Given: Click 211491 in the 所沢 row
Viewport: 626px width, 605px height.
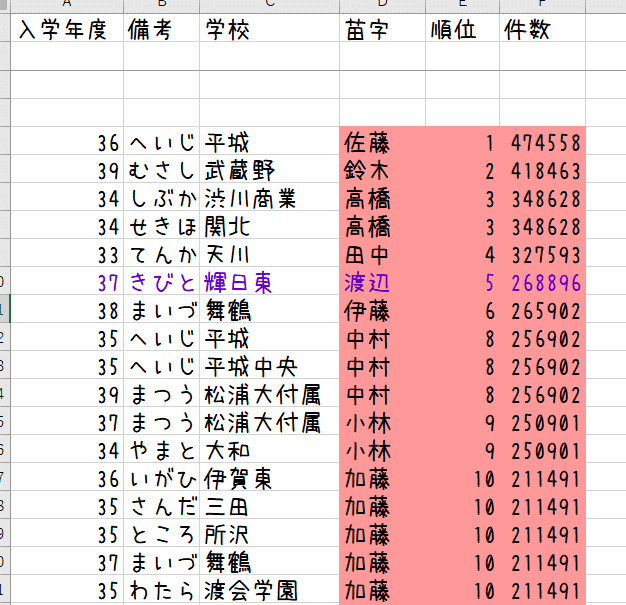Looking at the screenshot, I should [x=542, y=533].
